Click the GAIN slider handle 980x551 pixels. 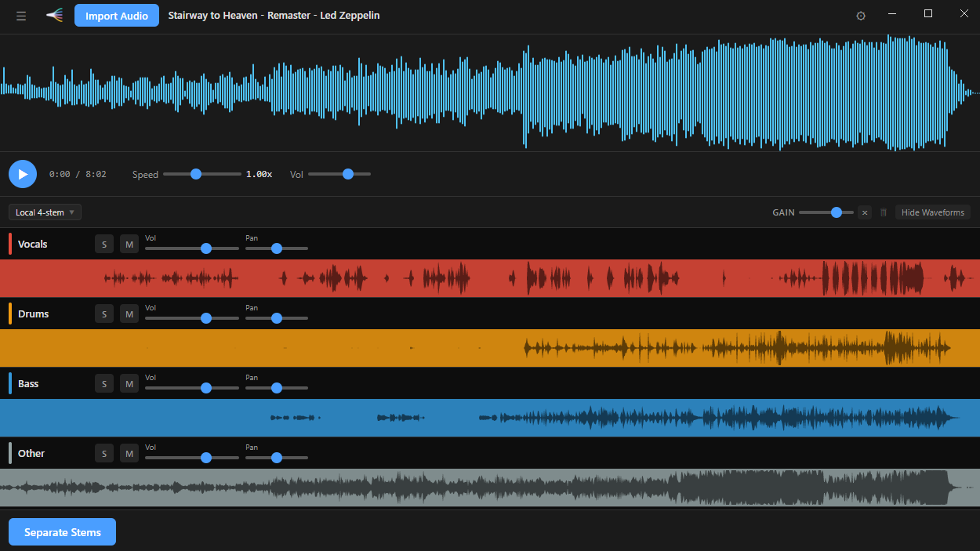tap(837, 212)
